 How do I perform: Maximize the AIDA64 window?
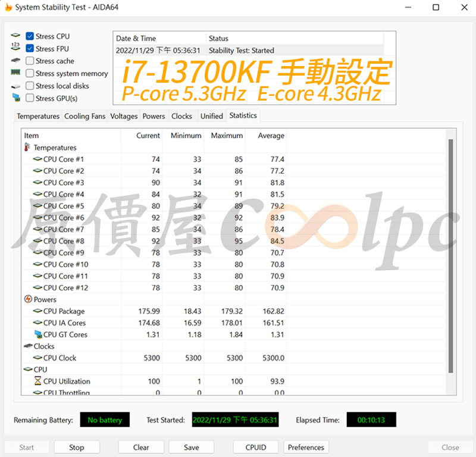436,7
